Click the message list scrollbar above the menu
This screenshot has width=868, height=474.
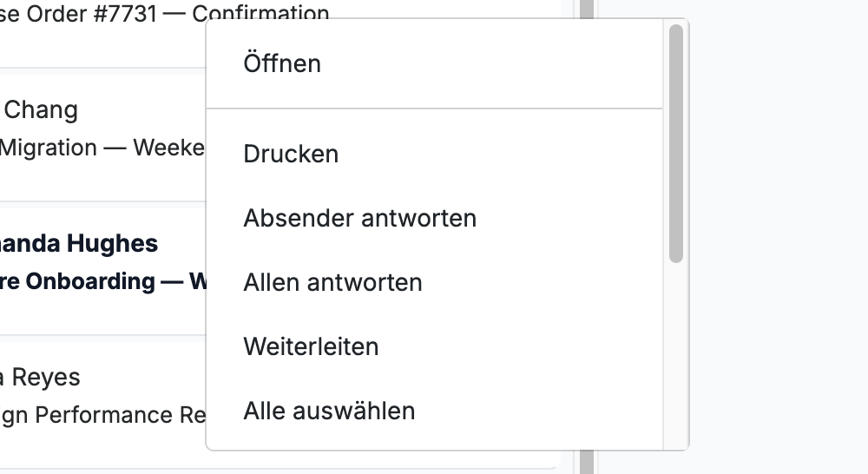587,9
